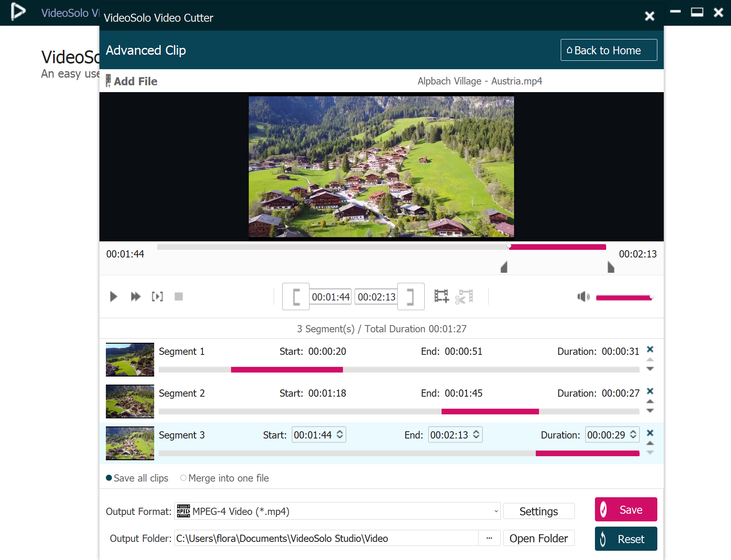Delete Segment 1 with its X icon
Screen dimensions: 731x560
[650, 349]
